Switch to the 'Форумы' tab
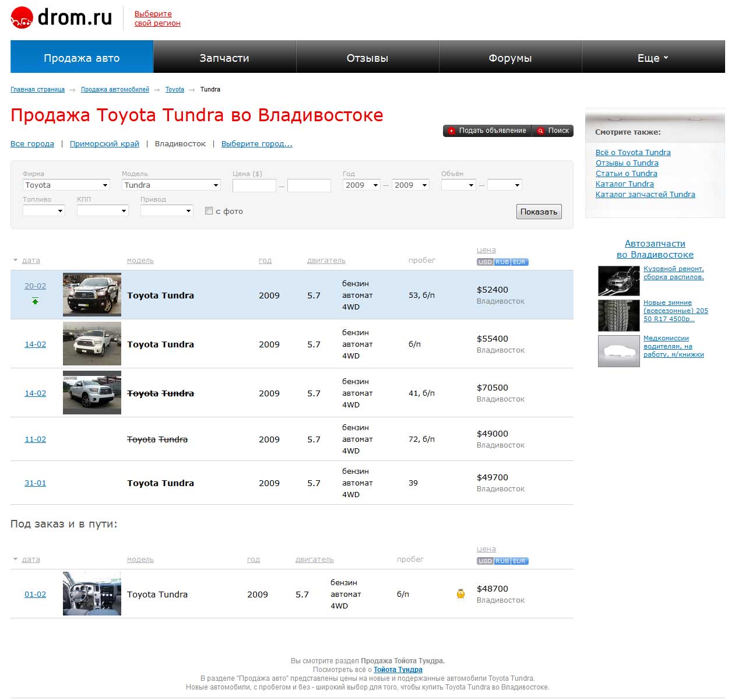The width and height of the screenshot is (735, 700). tap(510, 57)
